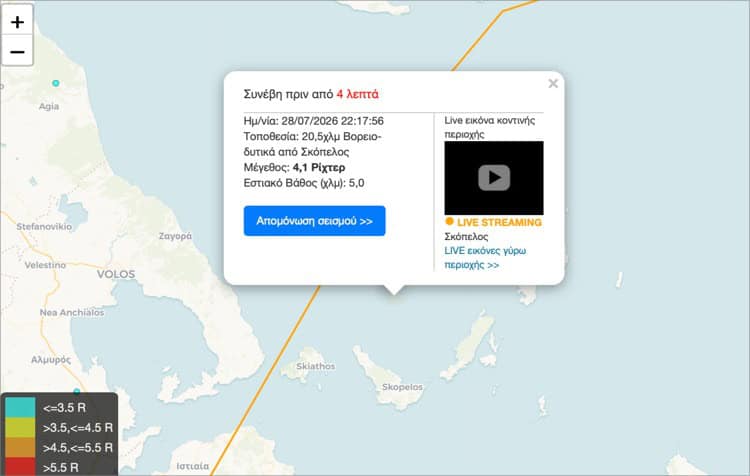Click the Skiathos island label
This screenshot has width=750, height=476.
pos(316,366)
